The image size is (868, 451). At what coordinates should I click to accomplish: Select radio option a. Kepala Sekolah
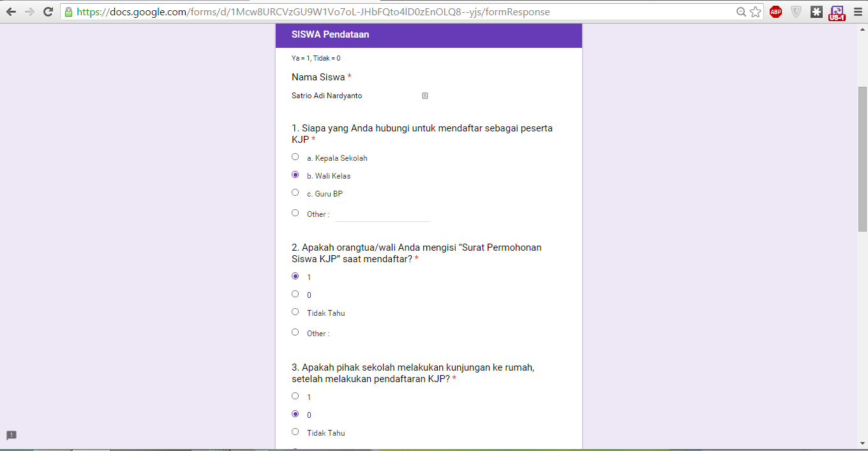[x=295, y=157]
